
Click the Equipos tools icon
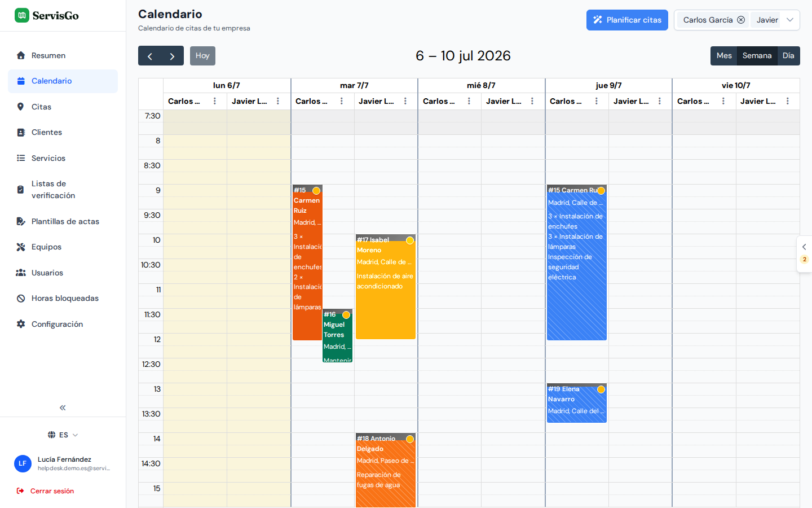tap(21, 247)
